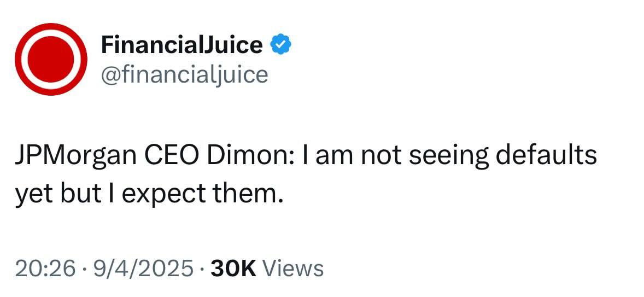Open the @financialjuice handle link
This screenshot has height=297, width=644.
pos(184,74)
